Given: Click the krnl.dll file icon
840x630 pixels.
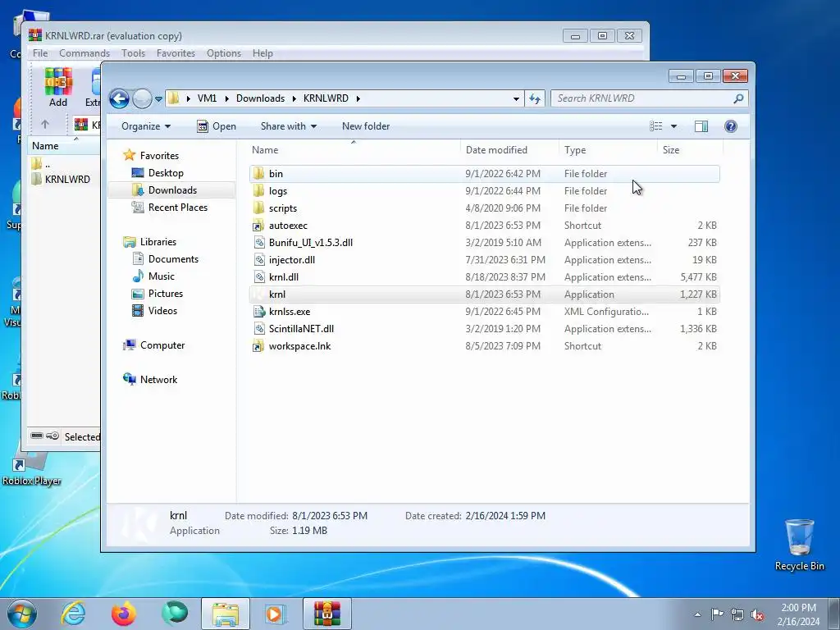Looking at the screenshot, I should pos(258,277).
